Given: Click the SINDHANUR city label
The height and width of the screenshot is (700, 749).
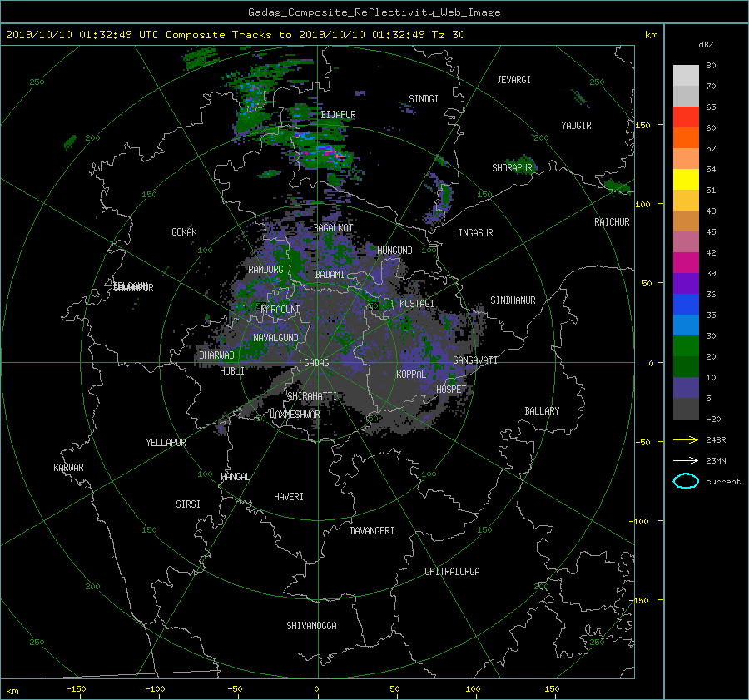Looking at the screenshot, I should coord(513,300).
